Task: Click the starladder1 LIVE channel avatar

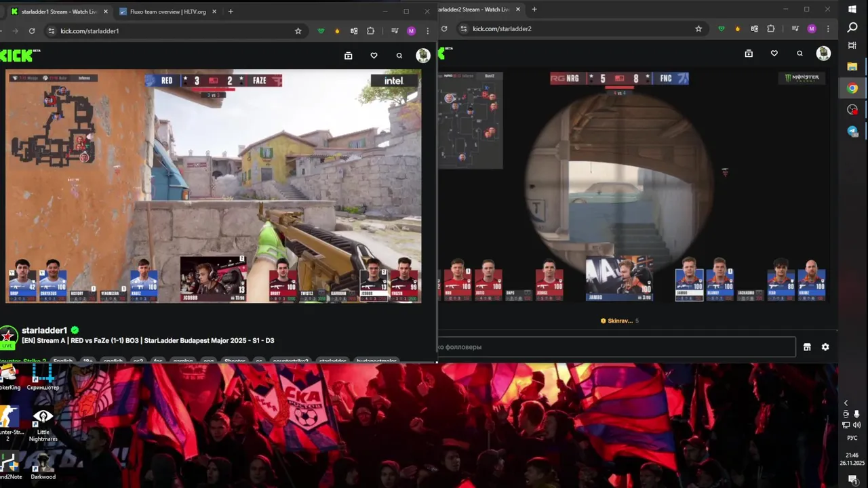Action: [8, 336]
